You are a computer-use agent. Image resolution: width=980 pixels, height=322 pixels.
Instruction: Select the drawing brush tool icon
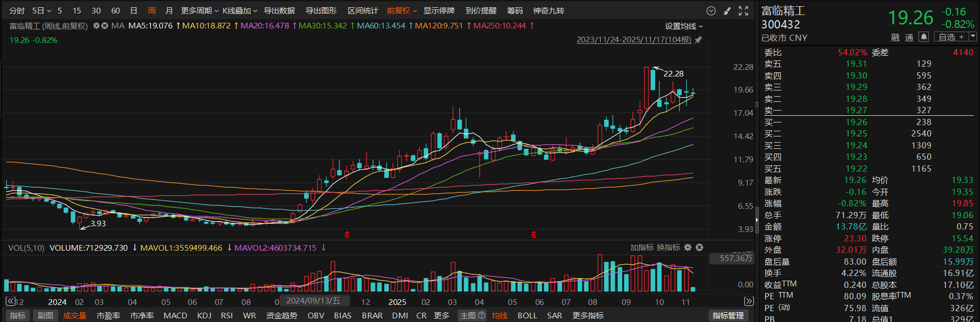727,11
